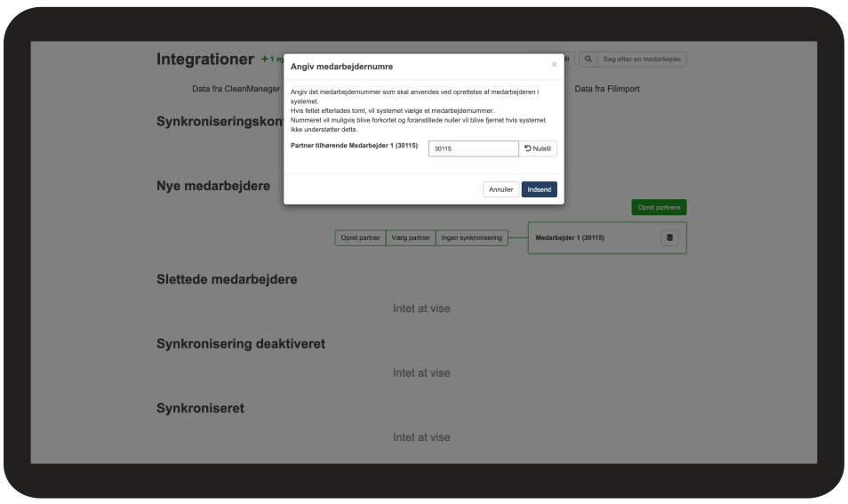
Task: Select Vælg partner option
Action: [411, 238]
